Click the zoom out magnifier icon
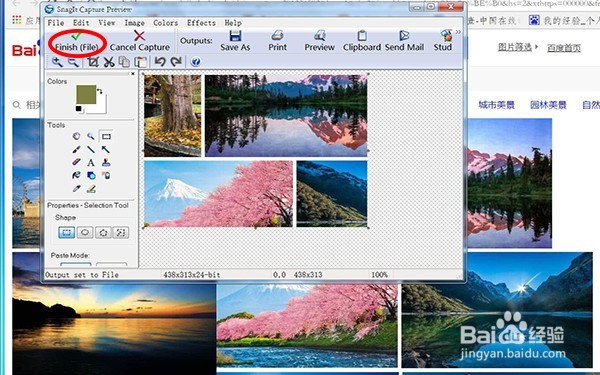600x375 pixels. tap(73, 62)
